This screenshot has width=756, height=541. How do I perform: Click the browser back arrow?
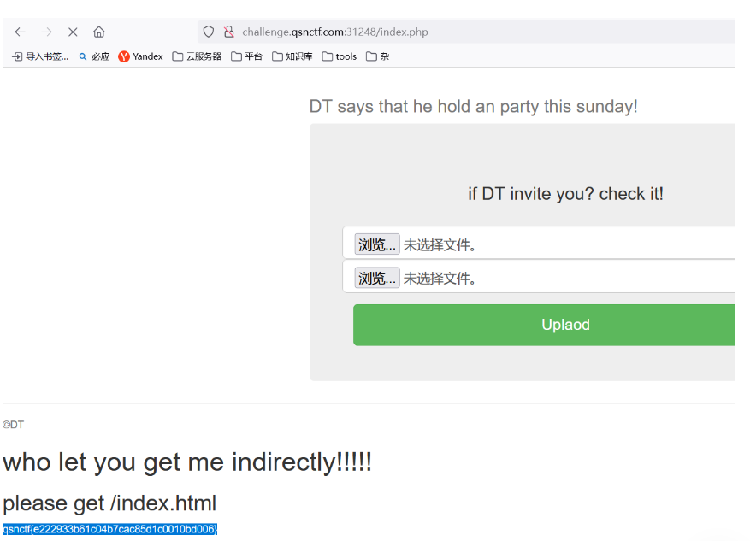(21, 32)
